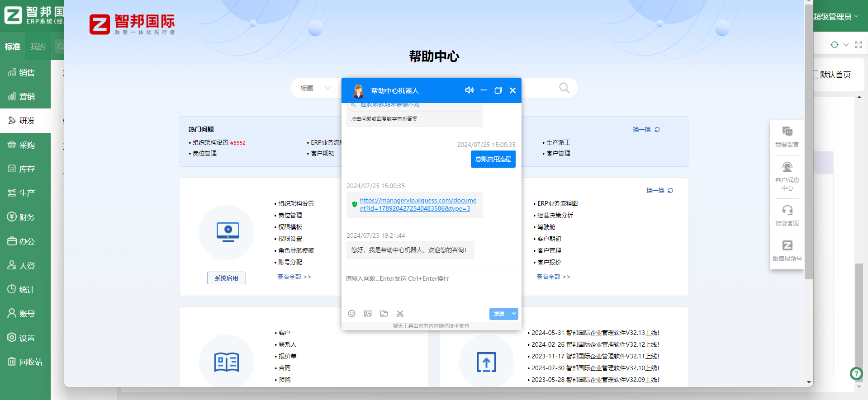Mute chat sound with speaker icon
This screenshot has width=868, height=400.
click(470, 90)
